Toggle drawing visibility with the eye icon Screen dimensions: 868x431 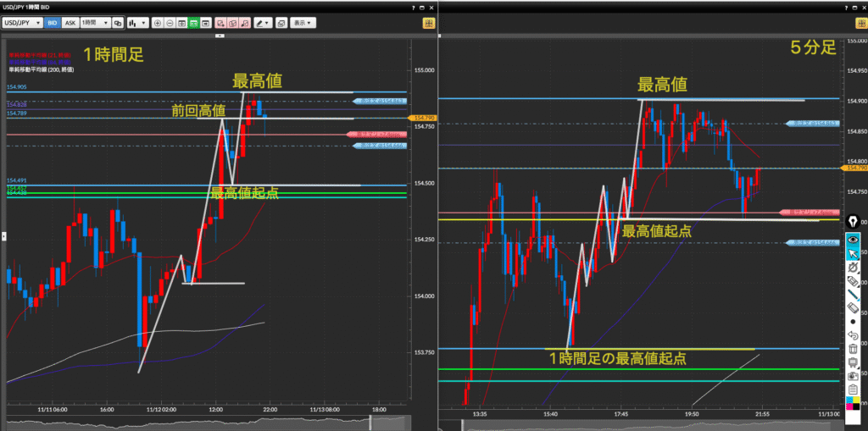854,239
